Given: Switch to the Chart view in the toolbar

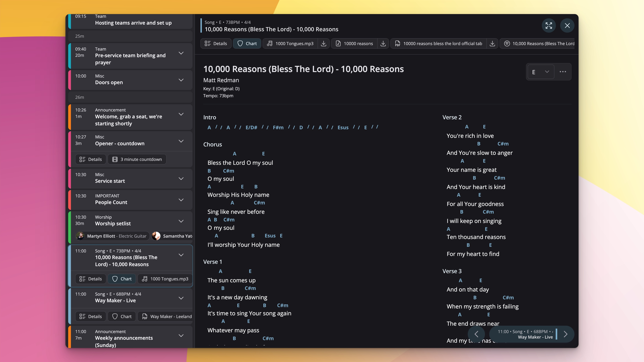Looking at the screenshot, I should pyautogui.click(x=247, y=44).
